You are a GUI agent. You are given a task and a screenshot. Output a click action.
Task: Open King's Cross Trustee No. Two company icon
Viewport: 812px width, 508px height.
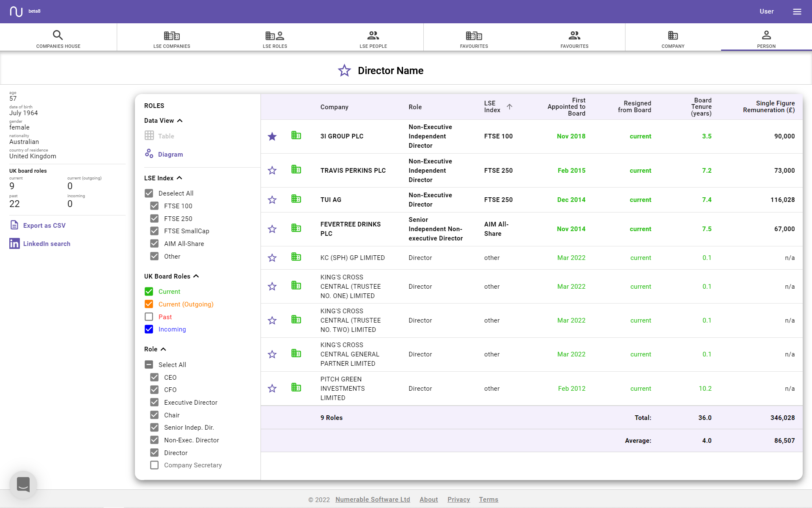[x=296, y=320]
